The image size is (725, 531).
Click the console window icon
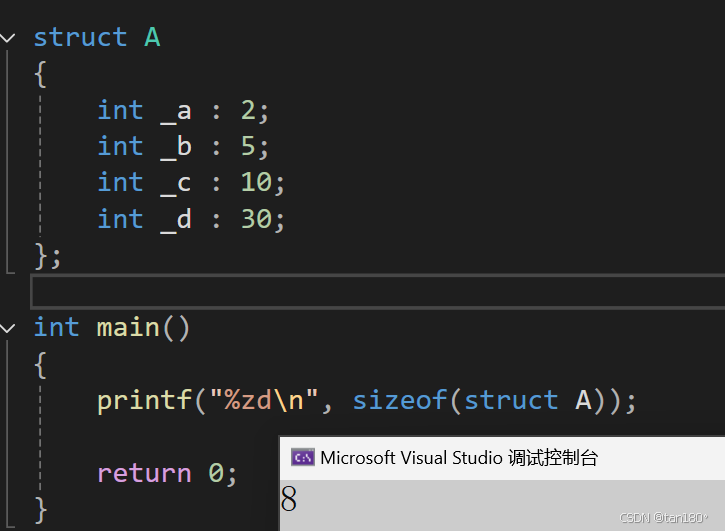point(303,457)
